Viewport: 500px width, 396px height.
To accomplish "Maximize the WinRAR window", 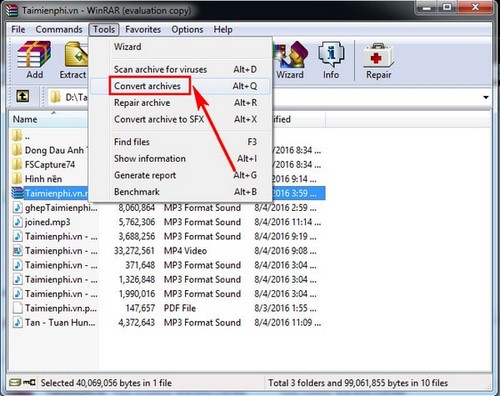I will [x=448, y=7].
